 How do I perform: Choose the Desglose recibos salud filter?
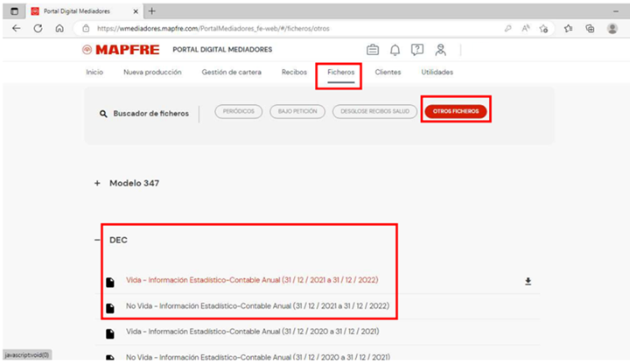click(374, 112)
